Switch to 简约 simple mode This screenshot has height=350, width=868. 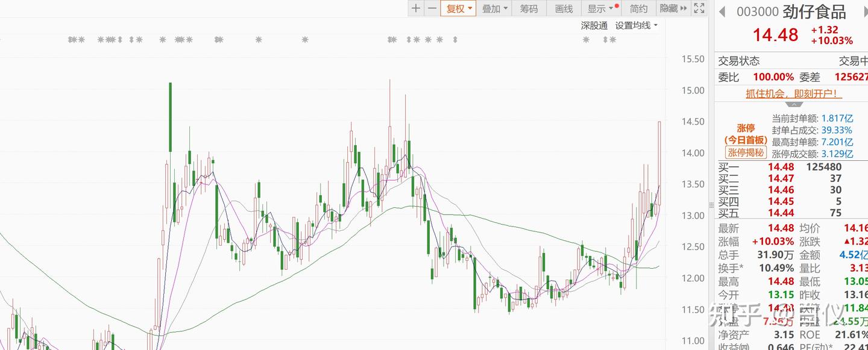(639, 8)
